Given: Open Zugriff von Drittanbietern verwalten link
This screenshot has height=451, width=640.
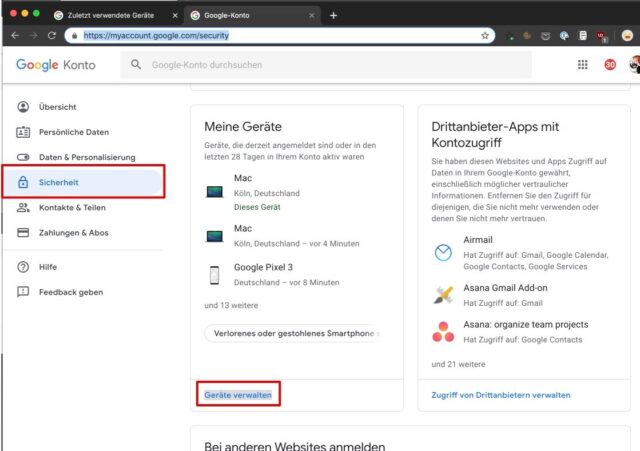Looking at the screenshot, I should [x=500, y=395].
